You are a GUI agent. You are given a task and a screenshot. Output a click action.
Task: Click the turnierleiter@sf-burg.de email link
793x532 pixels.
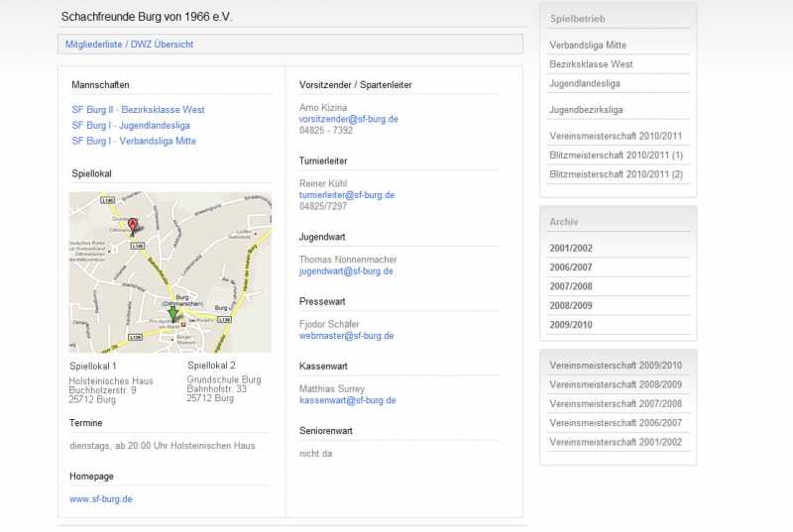(x=347, y=195)
